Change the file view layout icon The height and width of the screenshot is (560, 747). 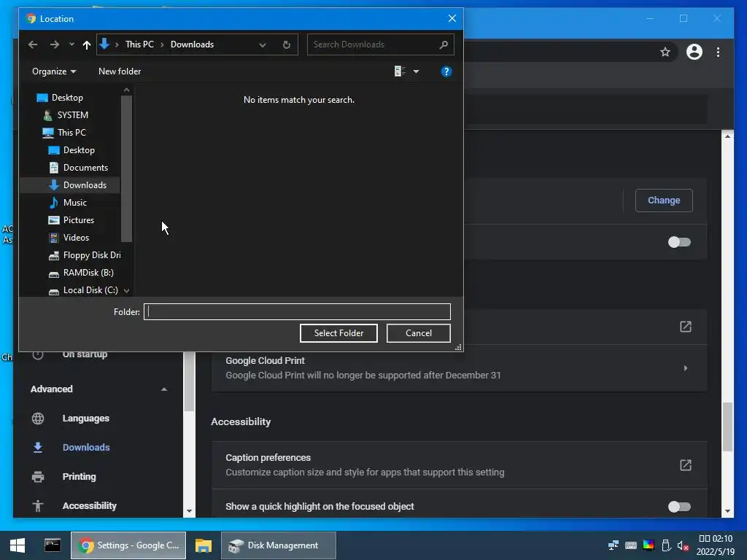(x=400, y=71)
